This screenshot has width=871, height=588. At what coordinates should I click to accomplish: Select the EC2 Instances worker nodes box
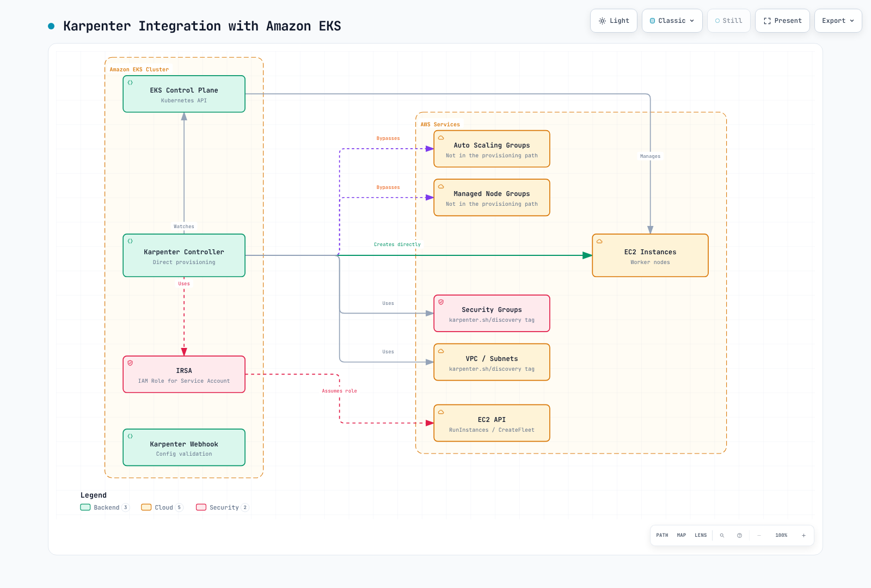pos(650,255)
